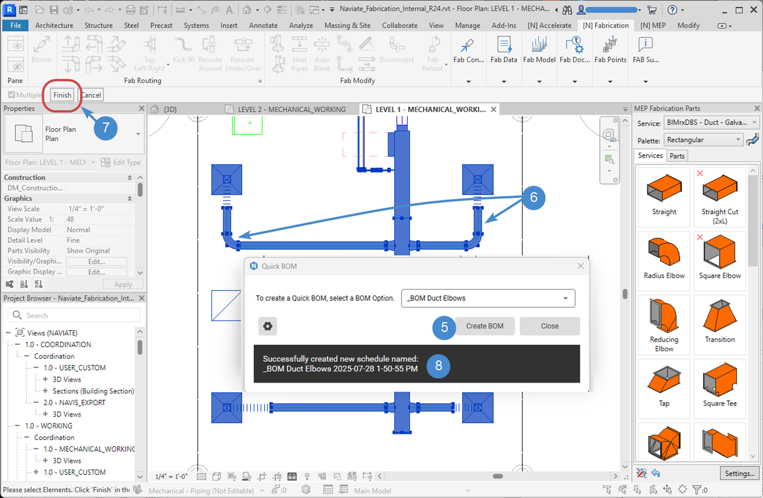Expand the Fab Data dropdown arrow
763x498 pixels.
[504, 81]
